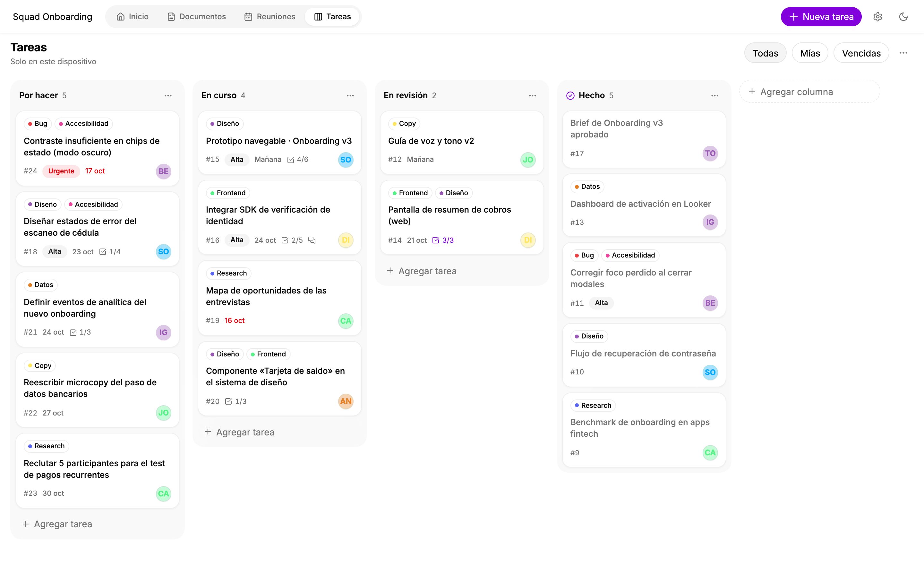Viewport: 924px width, 578px height.
Task: Open the Tareas header more options menu
Action: click(x=903, y=53)
